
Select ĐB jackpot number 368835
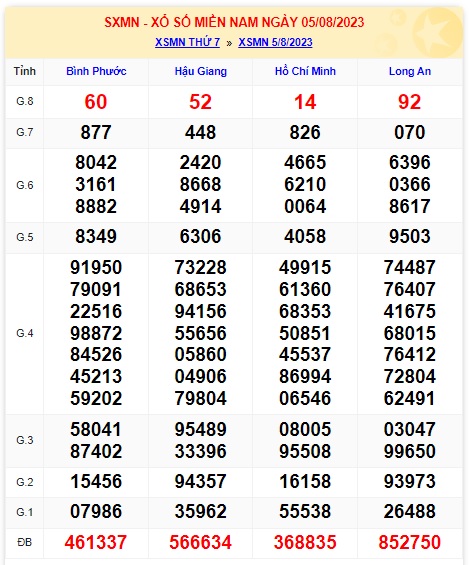click(305, 542)
